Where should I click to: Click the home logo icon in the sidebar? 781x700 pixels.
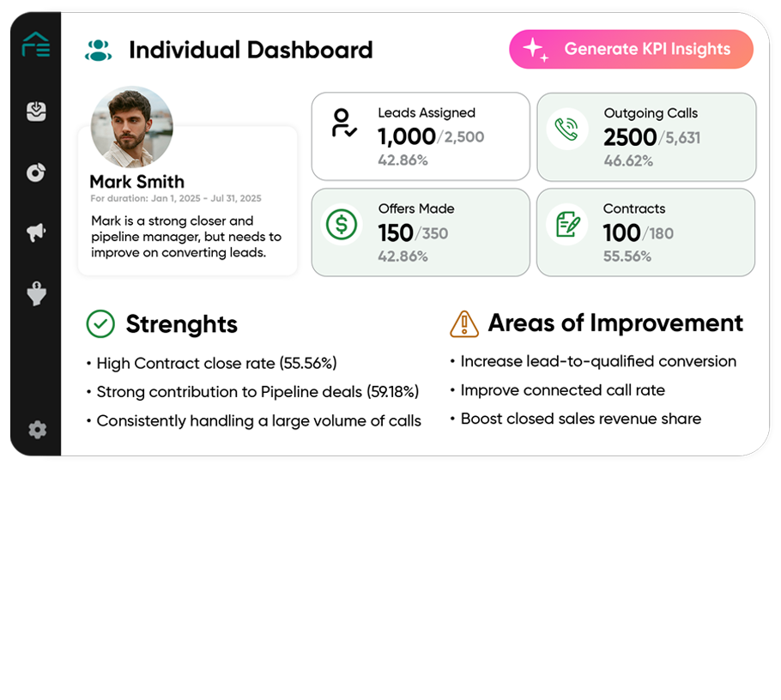click(x=36, y=45)
